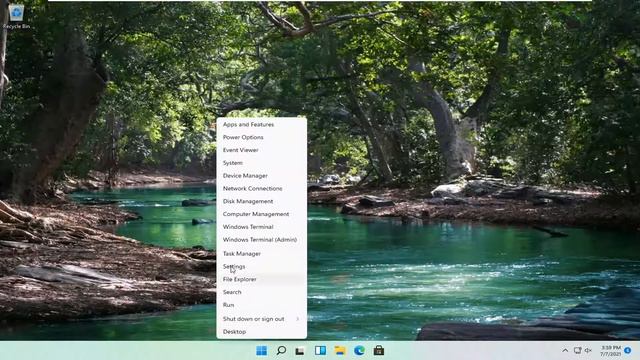640x360 pixels.
Task: Open the clock and date flyout
Action: point(611,351)
